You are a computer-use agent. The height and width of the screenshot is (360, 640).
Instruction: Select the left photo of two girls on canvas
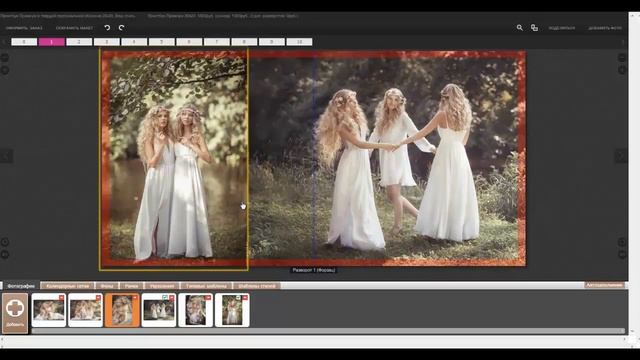click(x=174, y=159)
